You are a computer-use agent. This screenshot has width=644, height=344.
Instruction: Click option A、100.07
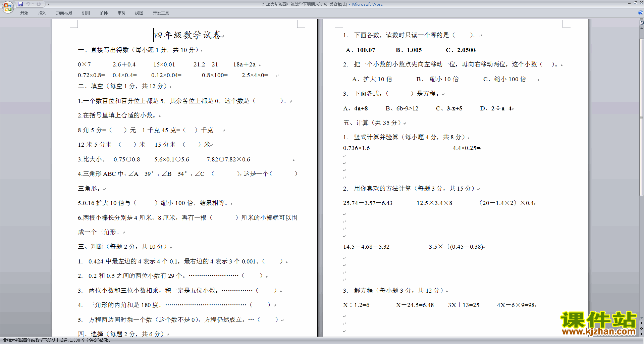(361, 50)
